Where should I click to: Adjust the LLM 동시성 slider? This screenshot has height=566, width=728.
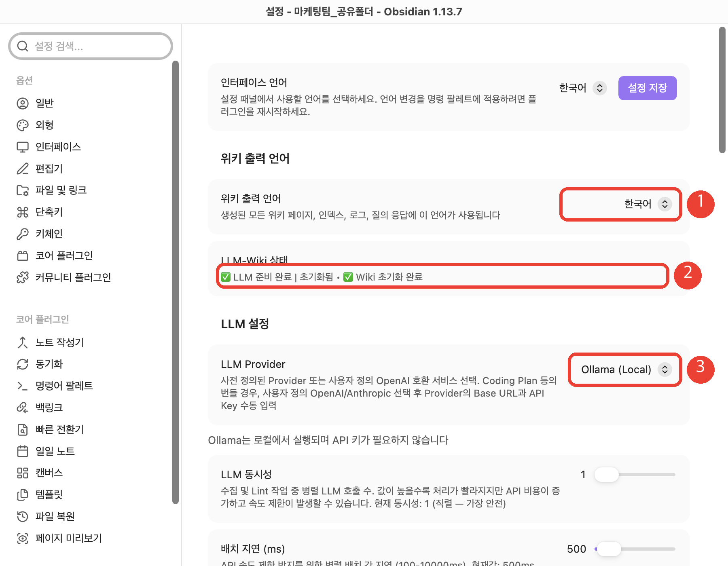coord(635,475)
